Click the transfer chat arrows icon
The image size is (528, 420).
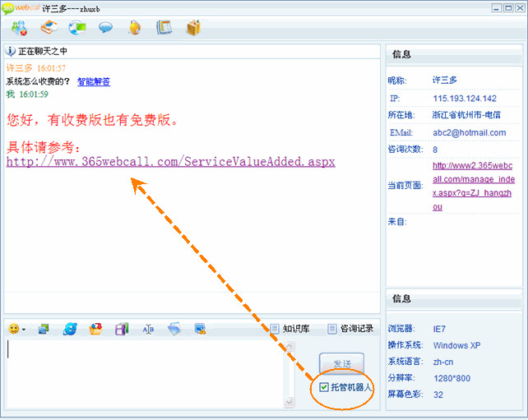click(77, 28)
